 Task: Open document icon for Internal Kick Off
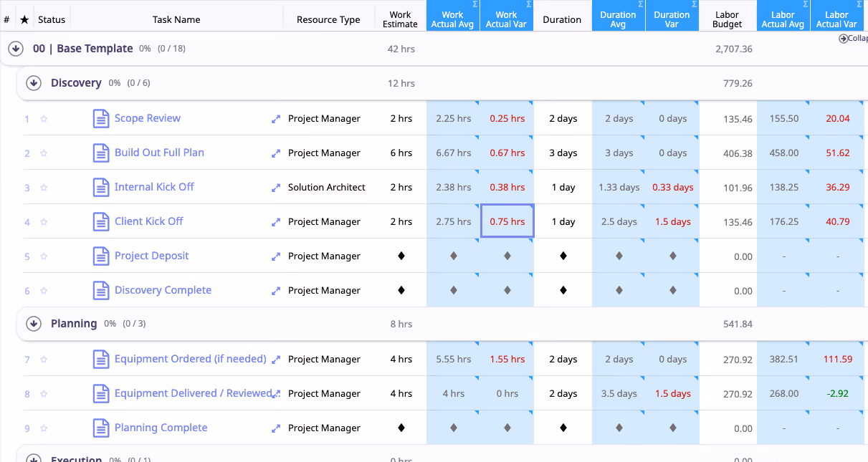tap(101, 187)
